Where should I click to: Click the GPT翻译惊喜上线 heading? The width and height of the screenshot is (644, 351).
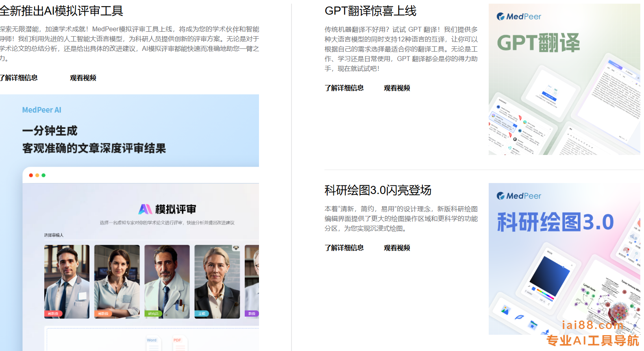point(370,11)
